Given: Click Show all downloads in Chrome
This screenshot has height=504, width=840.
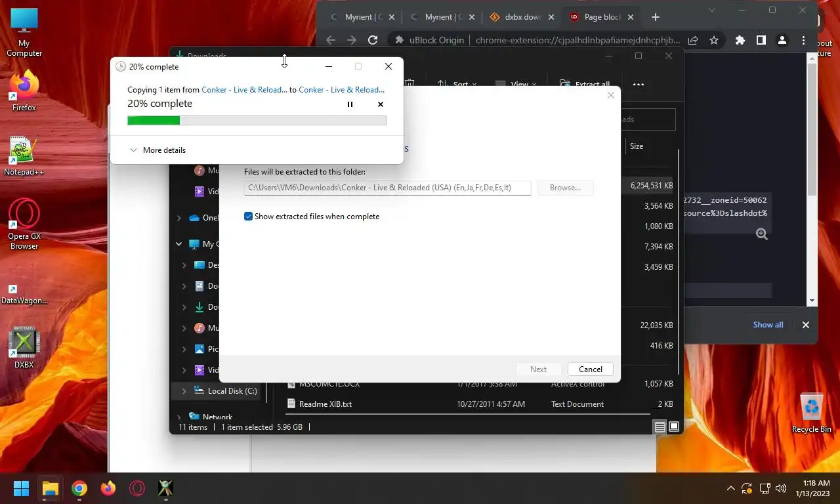Looking at the screenshot, I should click(x=768, y=325).
